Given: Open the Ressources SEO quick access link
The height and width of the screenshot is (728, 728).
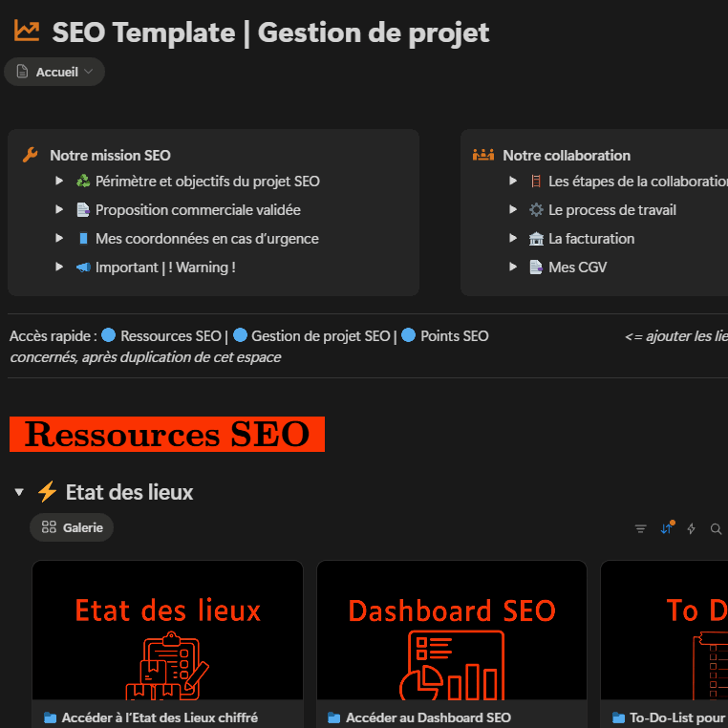Looking at the screenshot, I should click(170, 336).
